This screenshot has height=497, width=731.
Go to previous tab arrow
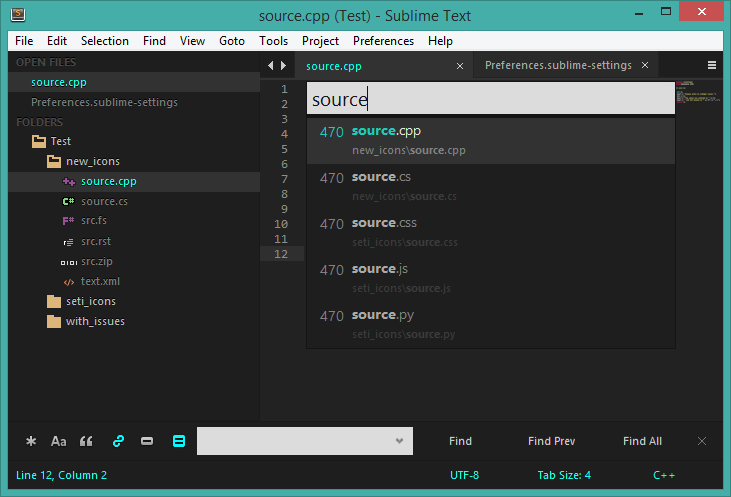pyautogui.click(x=270, y=66)
